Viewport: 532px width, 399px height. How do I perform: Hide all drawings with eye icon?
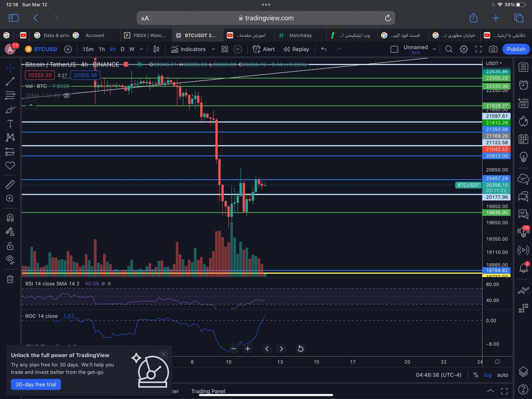click(x=10, y=259)
